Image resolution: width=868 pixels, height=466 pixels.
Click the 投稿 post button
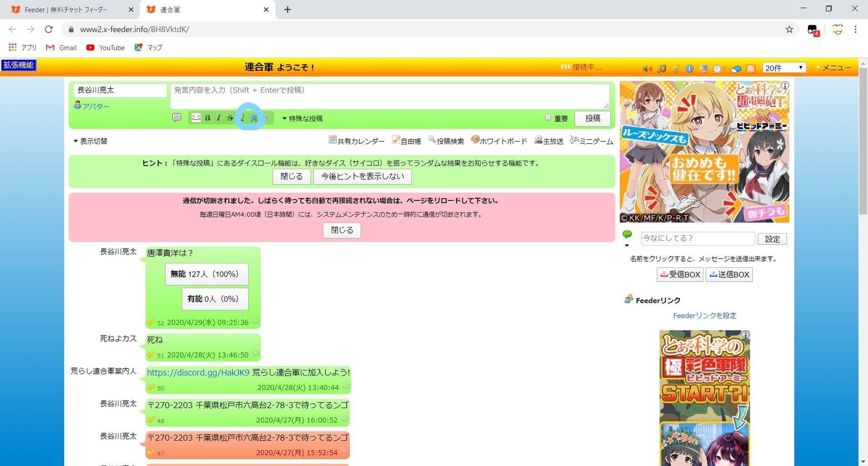592,118
